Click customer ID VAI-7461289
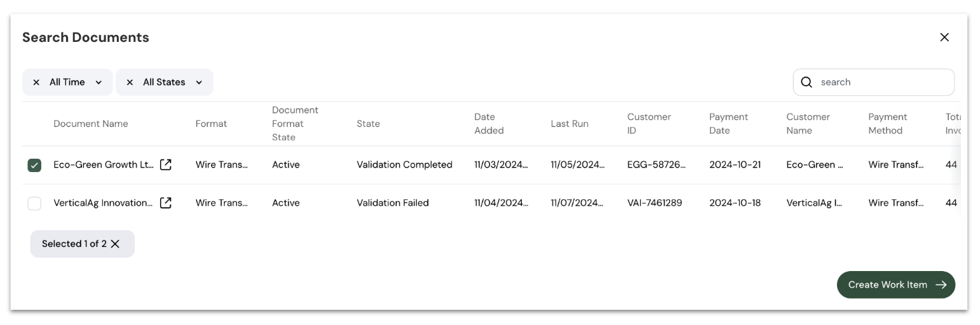The height and width of the screenshot is (325, 980). coord(655,202)
